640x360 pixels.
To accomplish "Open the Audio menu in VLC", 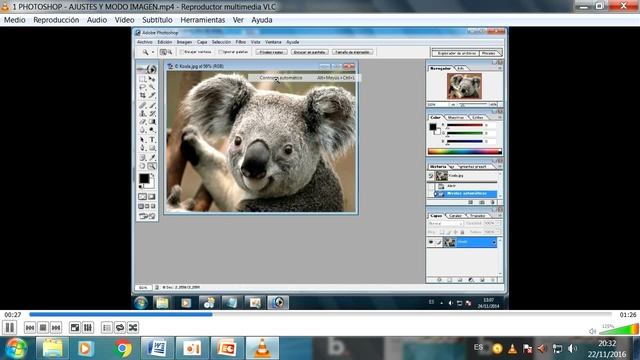I will pos(97,20).
